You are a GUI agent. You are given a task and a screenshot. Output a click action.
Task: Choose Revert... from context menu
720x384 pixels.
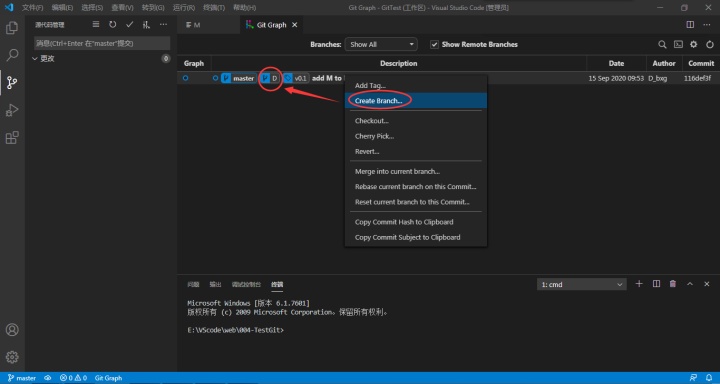point(416,151)
